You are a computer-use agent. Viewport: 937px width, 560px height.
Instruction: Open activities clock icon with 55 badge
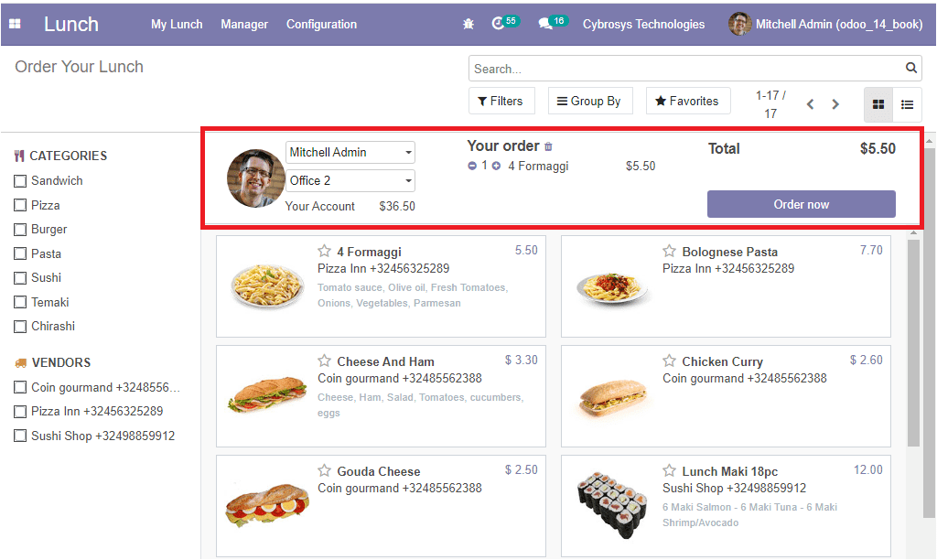(x=505, y=23)
